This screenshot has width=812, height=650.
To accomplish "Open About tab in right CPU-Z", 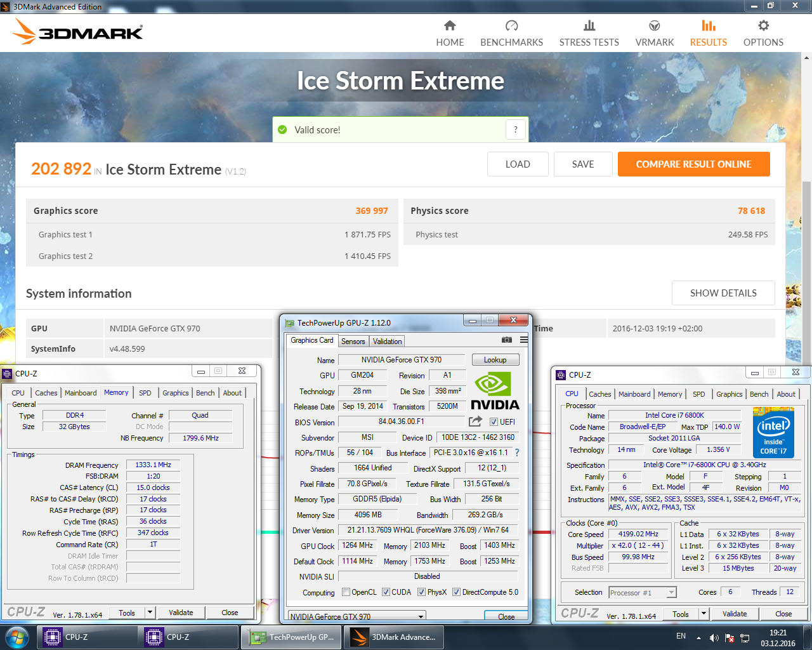I will click(x=786, y=394).
